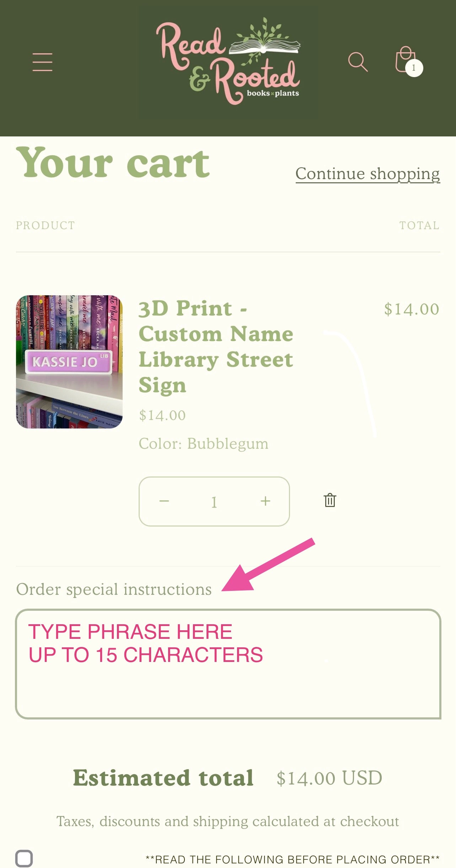The height and width of the screenshot is (868, 456).
Task: Click the Order special instructions label
Action: point(114,589)
